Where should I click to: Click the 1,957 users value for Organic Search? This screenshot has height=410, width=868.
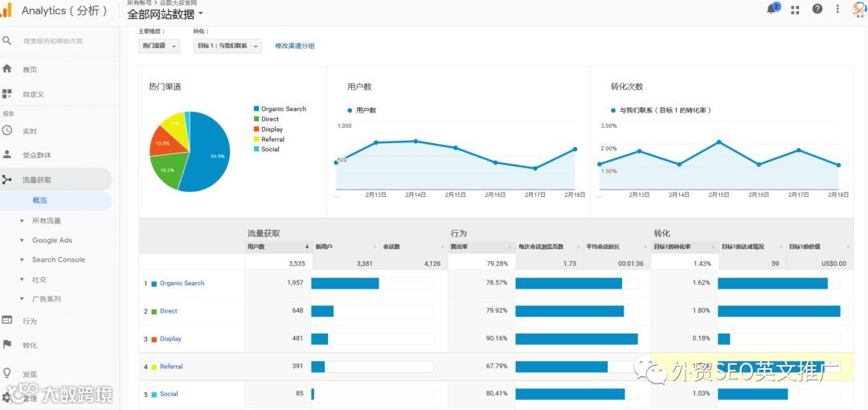tap(295, 283)
